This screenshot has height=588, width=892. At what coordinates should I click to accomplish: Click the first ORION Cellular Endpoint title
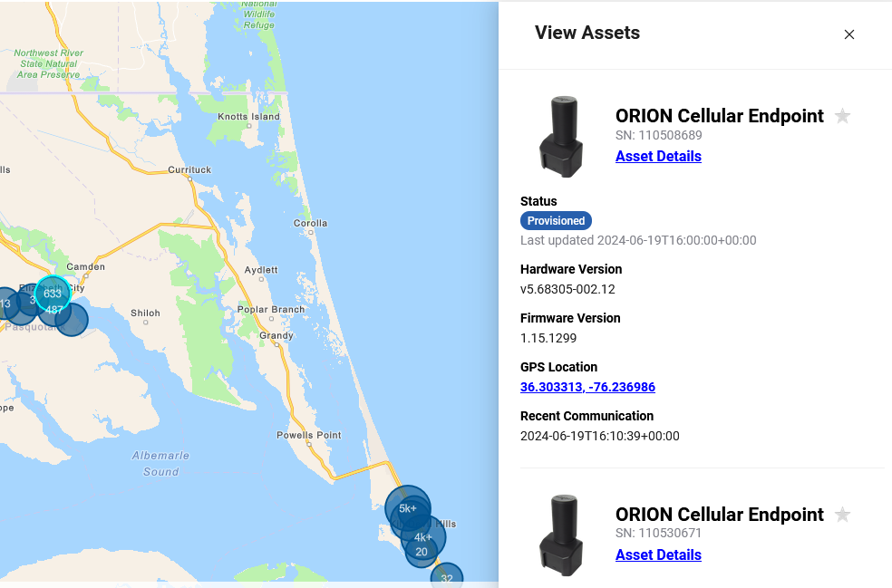pyautogui.click(x=719, y=116)
